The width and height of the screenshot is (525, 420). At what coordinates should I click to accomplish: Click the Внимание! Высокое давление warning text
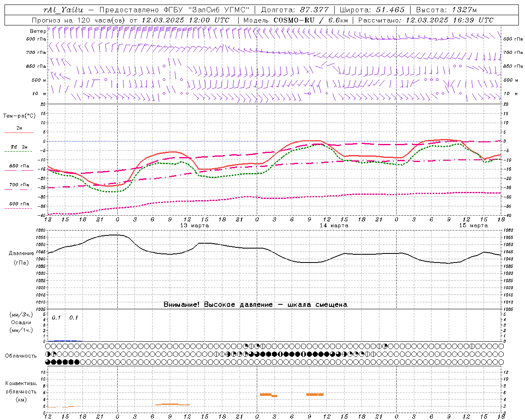click(256, 305)
